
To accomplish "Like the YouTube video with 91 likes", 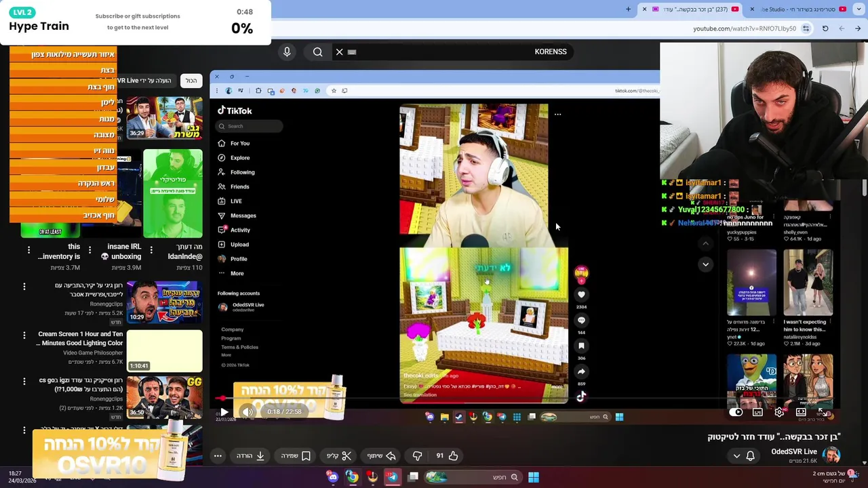I will click(447, 455).
